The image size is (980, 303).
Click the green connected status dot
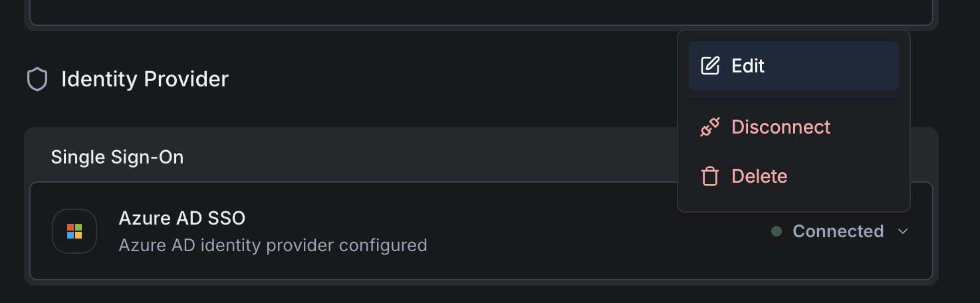[x=776, y=231]
